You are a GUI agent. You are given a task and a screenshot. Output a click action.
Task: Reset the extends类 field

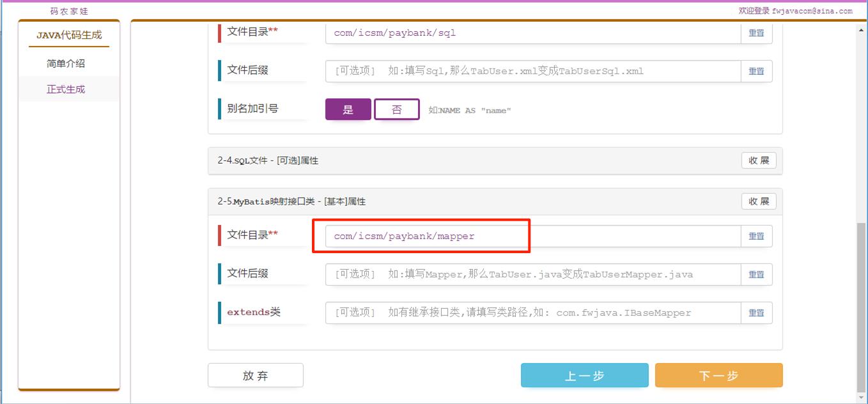tap(756, 313)
